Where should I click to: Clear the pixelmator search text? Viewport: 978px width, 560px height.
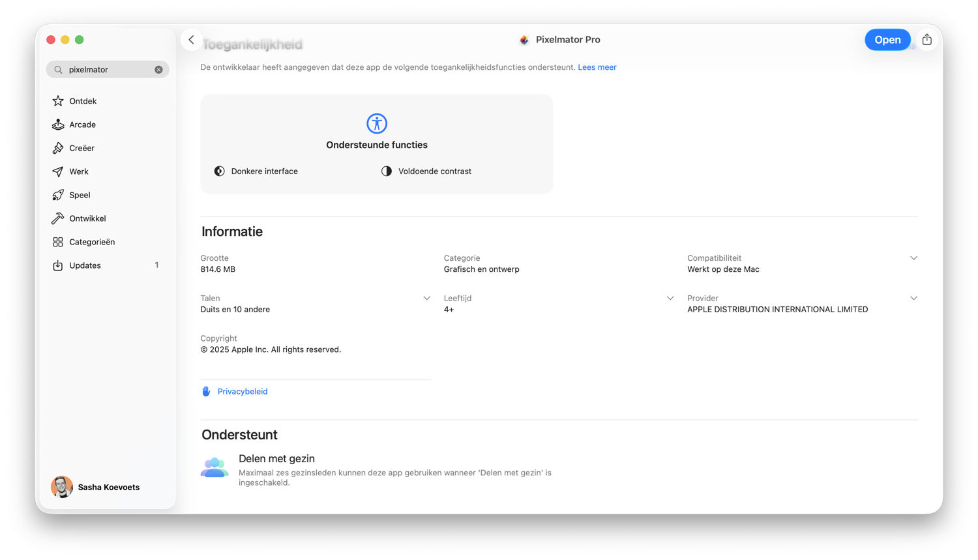tap(158, 70)
